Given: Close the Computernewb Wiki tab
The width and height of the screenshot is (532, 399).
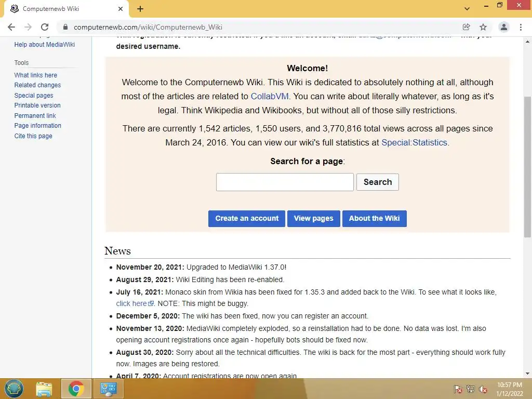Looking at the screenshot, I should click(121, 9).
